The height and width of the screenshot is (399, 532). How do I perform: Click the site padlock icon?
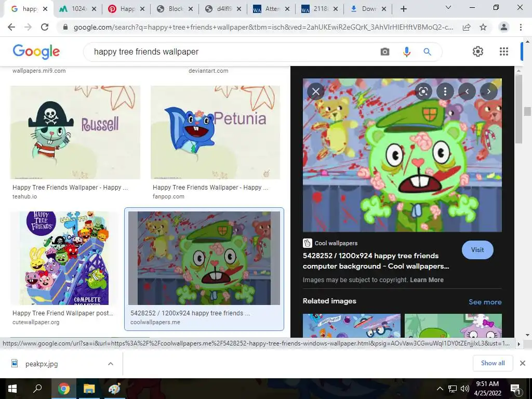click(x=65, y=27)
